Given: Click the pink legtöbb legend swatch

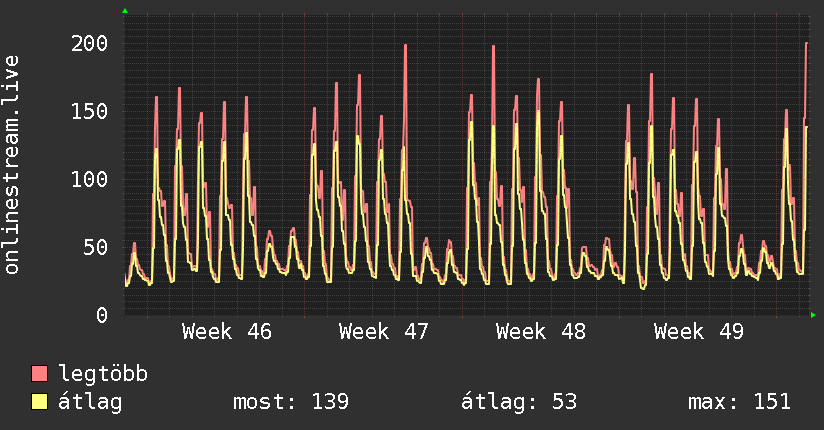Looking at the screenshot, I should tap(39, 374).
